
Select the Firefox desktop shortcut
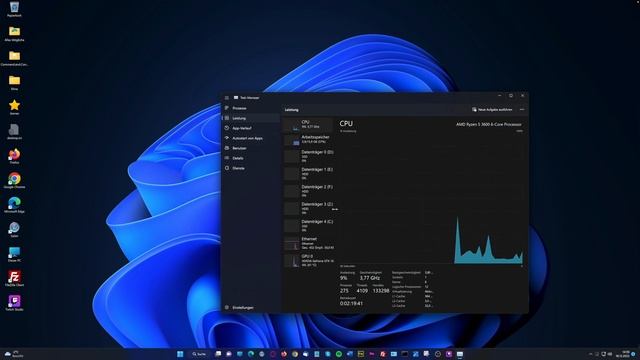pyautogui.click(x=14, y=156)
